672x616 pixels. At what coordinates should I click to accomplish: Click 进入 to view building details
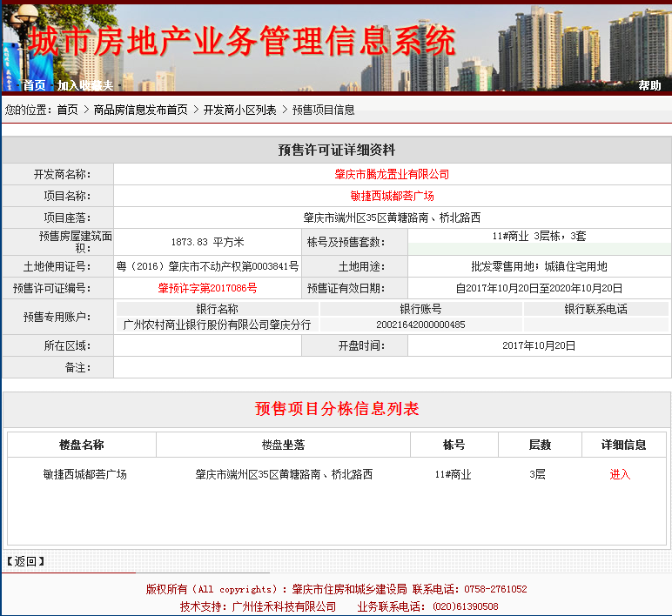620,474
